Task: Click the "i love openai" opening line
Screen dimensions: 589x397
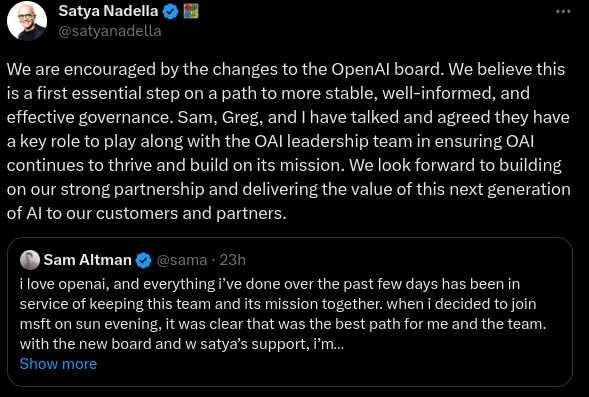Action: coord(270,284)
